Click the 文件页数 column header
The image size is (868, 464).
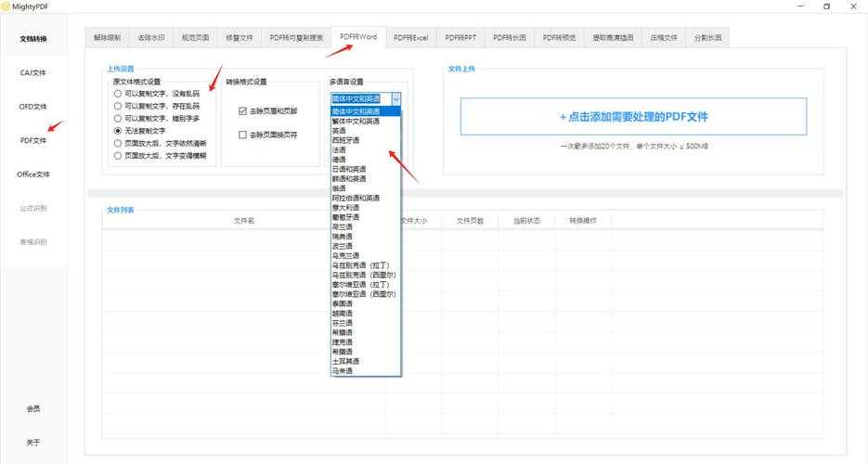(x=470, y=220)
